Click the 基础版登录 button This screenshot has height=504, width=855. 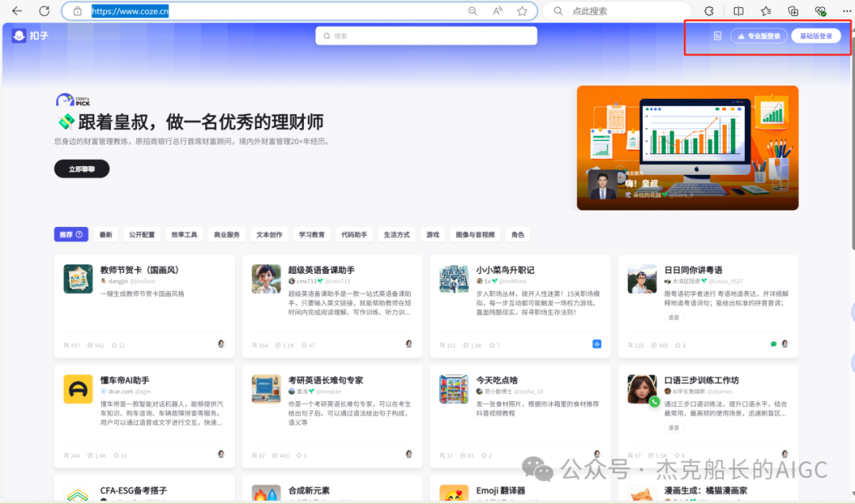(816, 36)
